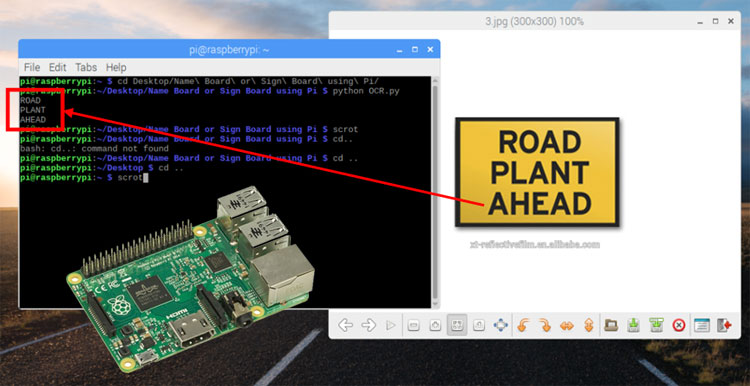Zoom in the image in the viewer
This screenshot has height=386, width=750.
point(435,326)
